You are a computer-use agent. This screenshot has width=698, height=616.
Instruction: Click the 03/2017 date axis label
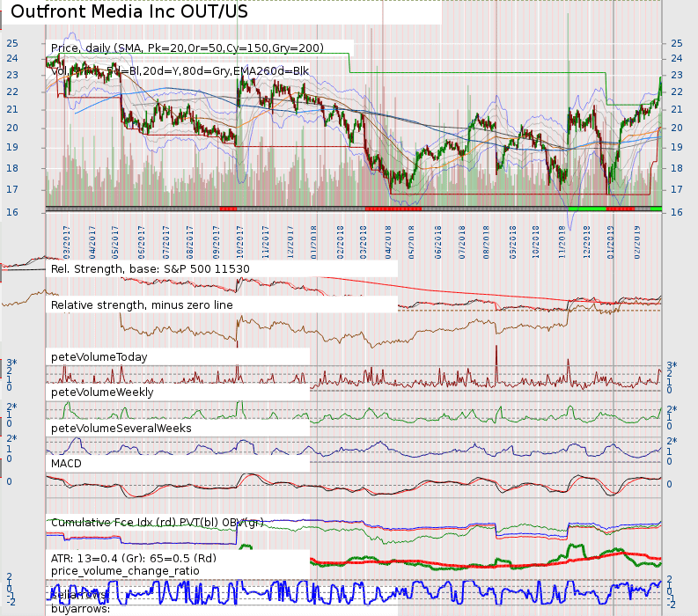[x=67, y=243]
